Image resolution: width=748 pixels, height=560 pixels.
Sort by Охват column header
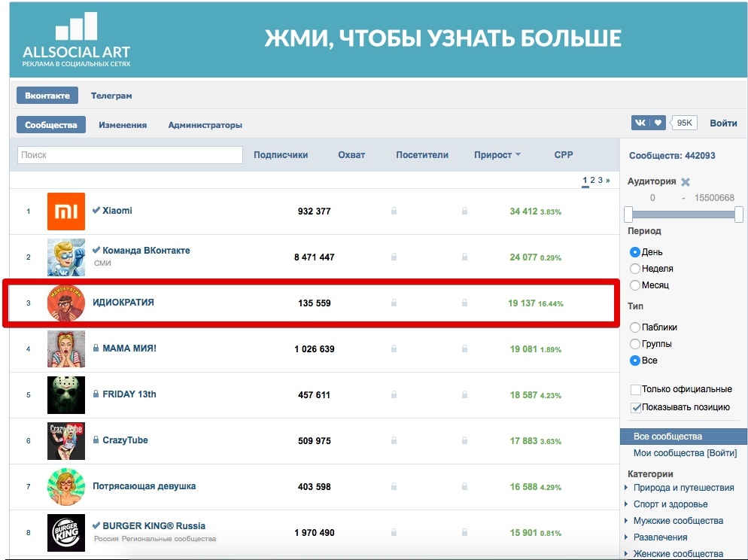[x=351, y=155]
